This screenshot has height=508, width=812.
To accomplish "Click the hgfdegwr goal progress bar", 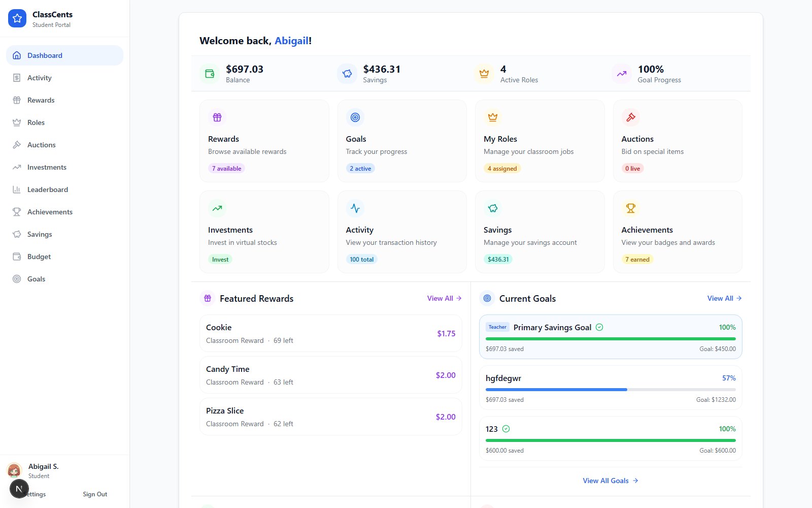I will [611, 390].
